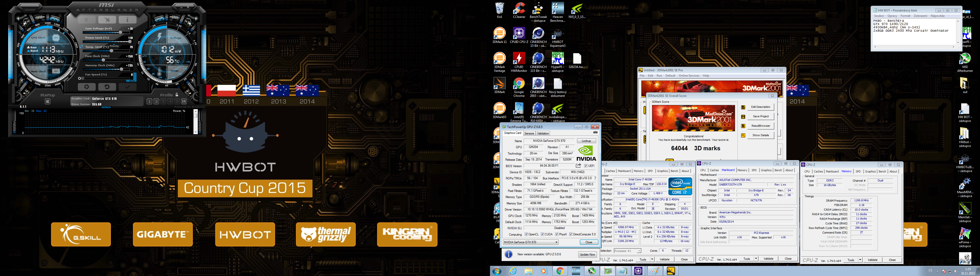Click the Afterburner apply checkmark button
The height and width of the screenshot is (276, 980).
[128, 87]
